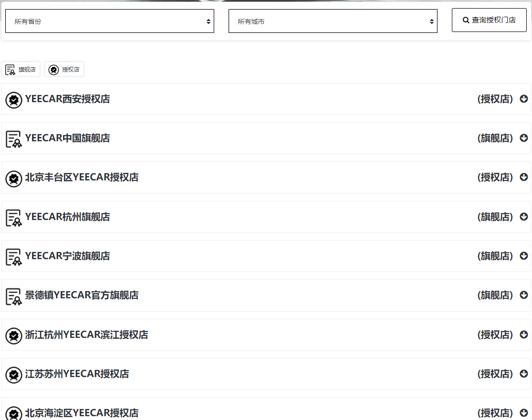Click badge icon beside 浙江杭州YEECAR滨江授权店
Viewport: 532px width, 420px height.
(x=14, y=336)
